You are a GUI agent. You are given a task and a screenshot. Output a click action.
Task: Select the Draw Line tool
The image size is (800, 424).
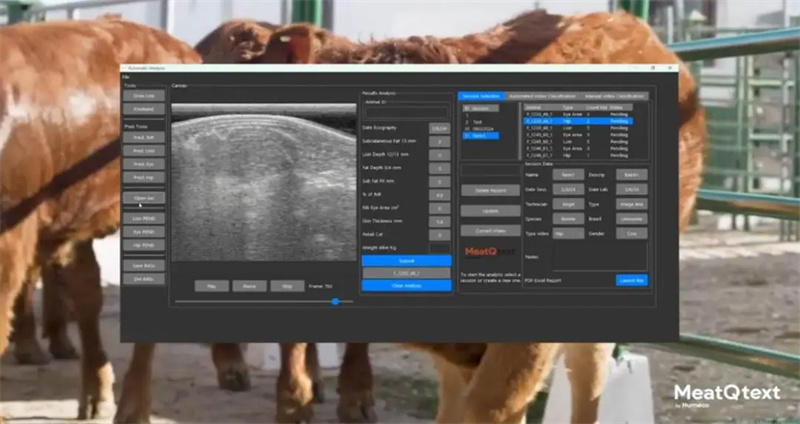143,96
